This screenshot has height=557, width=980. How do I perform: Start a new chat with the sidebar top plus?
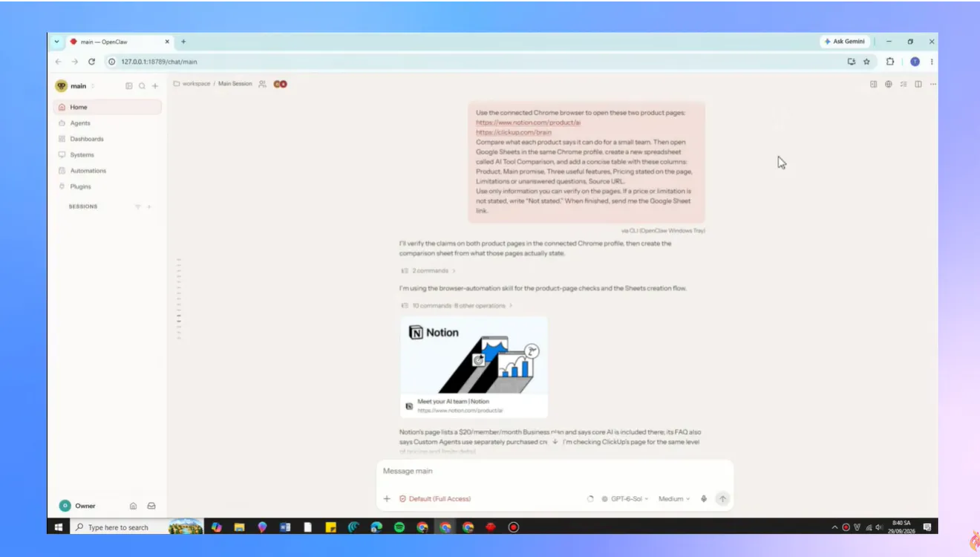pos(155,86)
